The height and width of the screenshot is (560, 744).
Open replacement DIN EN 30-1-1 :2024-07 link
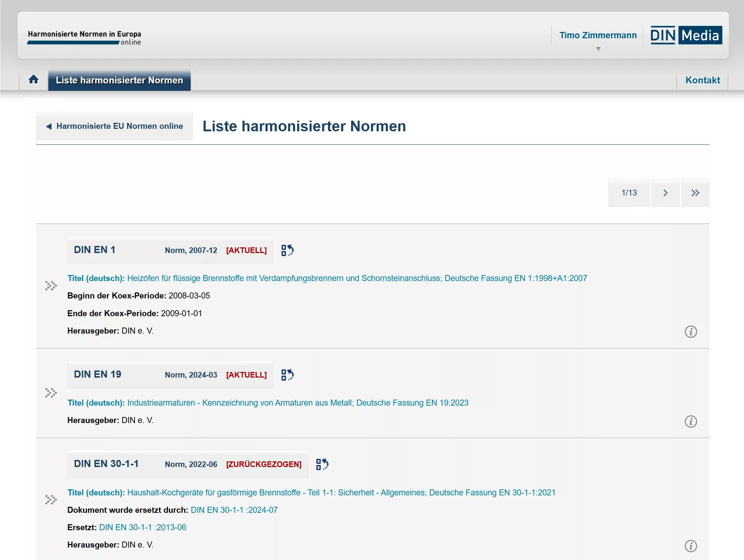tap(234, 510)
